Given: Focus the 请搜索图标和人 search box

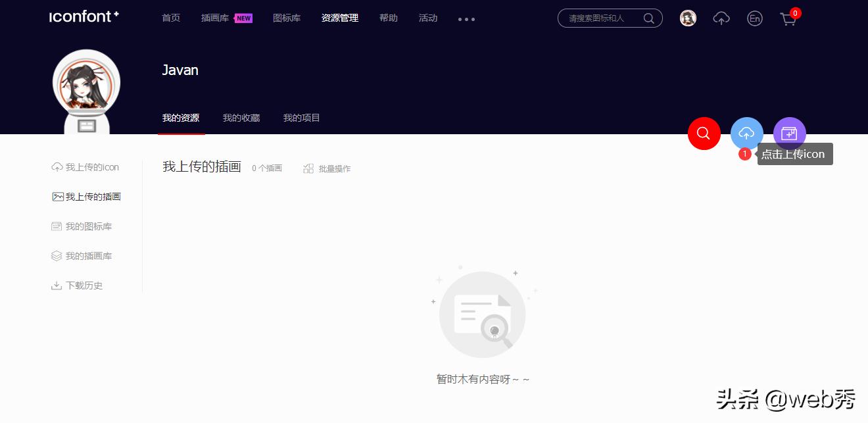Looking at the screenshot, I should tap(610, 18).
